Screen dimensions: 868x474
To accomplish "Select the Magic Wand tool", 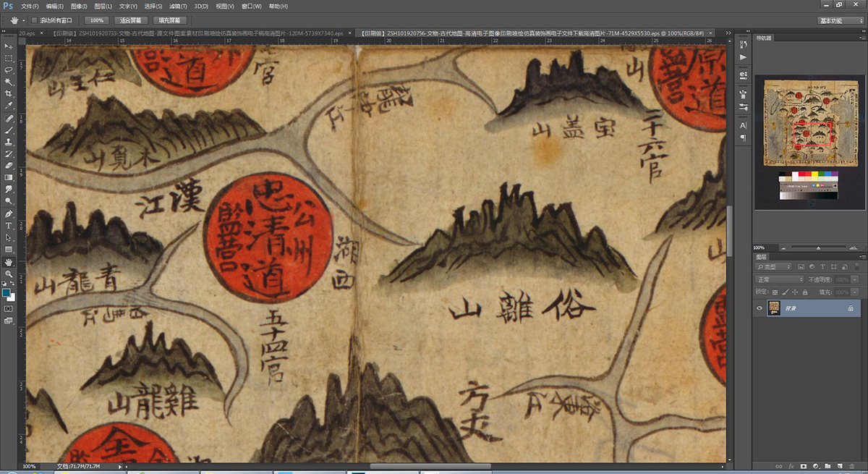I will coord(9,82).
